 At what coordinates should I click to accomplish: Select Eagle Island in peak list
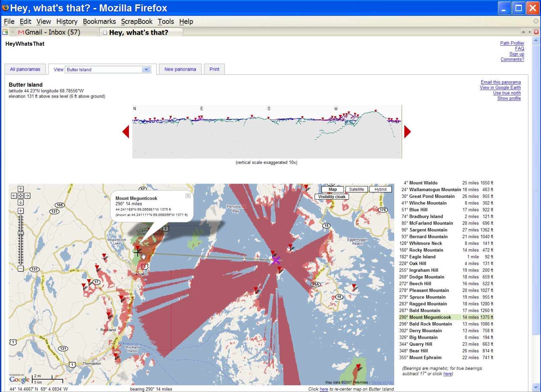pos(446,257)
